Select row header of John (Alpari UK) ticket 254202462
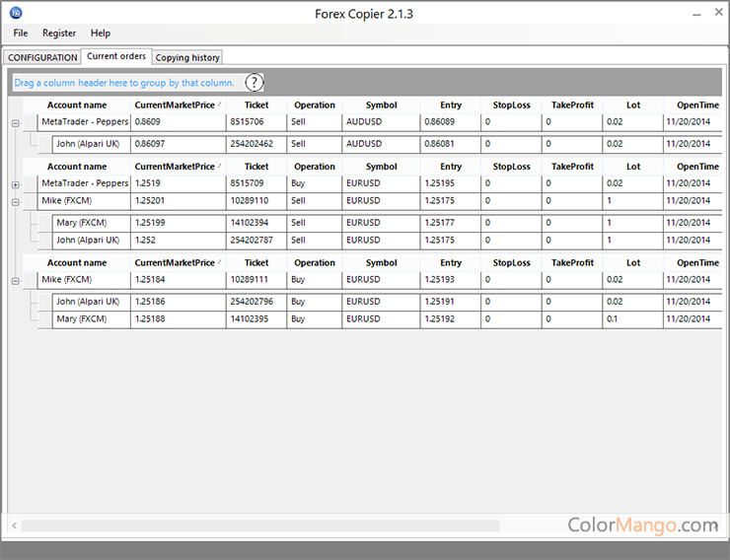Screen dimensions: 730x560 45,144
